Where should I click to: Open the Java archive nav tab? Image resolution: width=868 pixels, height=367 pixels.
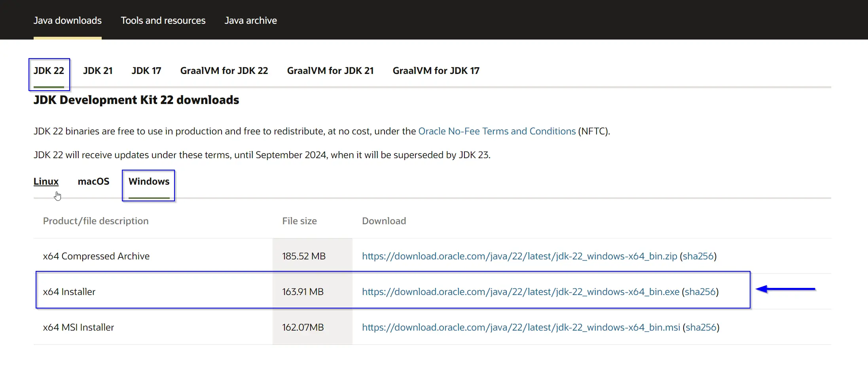click(x=251, y=20)
